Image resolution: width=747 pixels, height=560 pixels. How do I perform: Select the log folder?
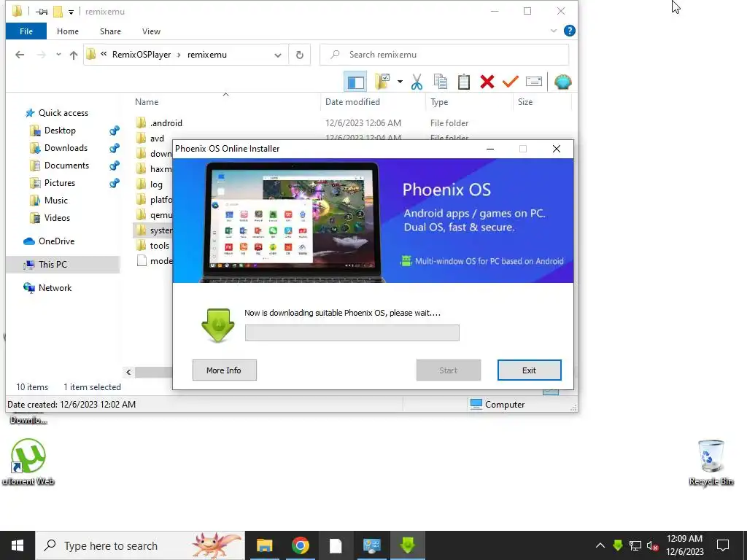[156, 184]
